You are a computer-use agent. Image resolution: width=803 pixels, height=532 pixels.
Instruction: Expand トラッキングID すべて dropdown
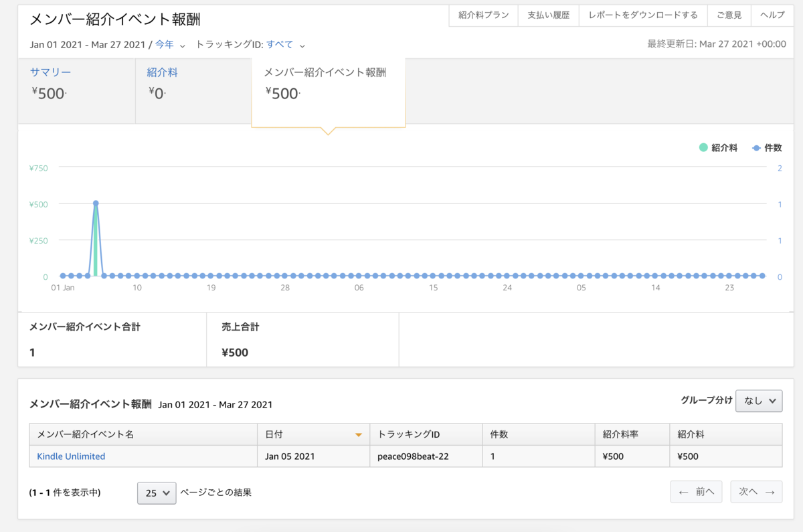[286, 45]
